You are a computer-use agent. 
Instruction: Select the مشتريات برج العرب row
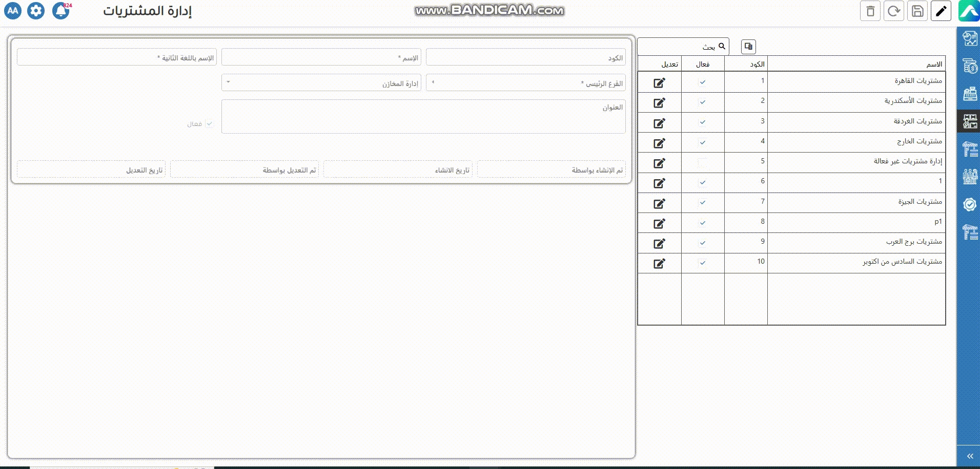[856, 242]
